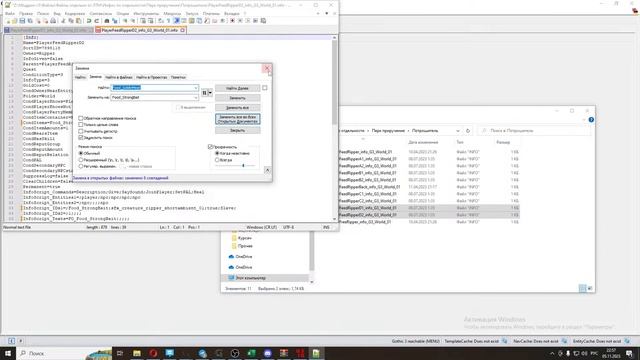Close the PlayerFeedRipper02 tab via its close icon
The height and width of the screenshot is (360, 640).
click(x=182, y=30)
